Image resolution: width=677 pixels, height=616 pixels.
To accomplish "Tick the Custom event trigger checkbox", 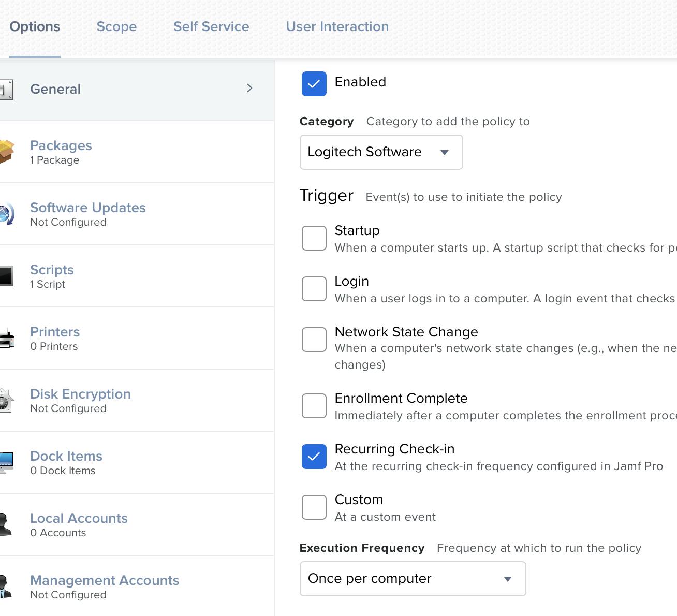I will coord(314,507).
